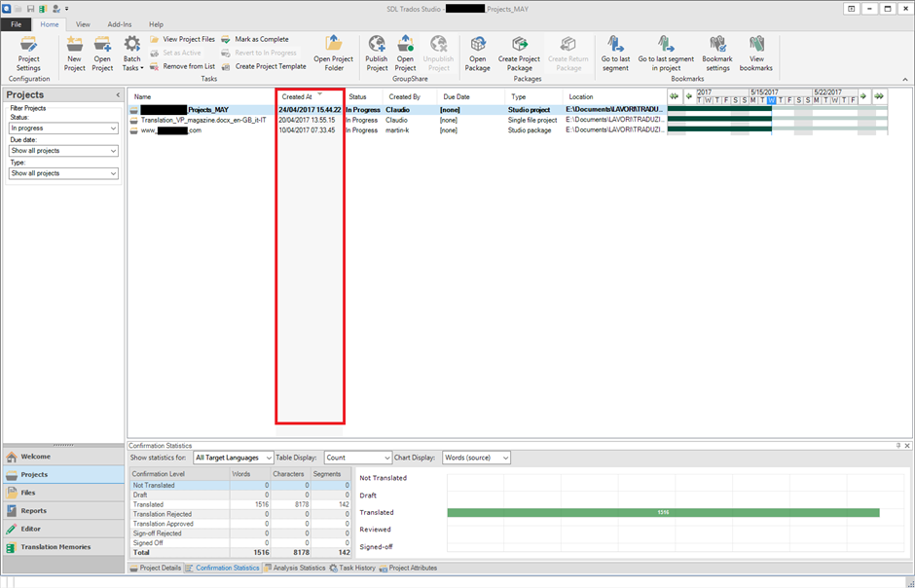Go to the Welcome view
Image resolution: width=915 pixels, height=588 pixels.
tap(63, 457)
